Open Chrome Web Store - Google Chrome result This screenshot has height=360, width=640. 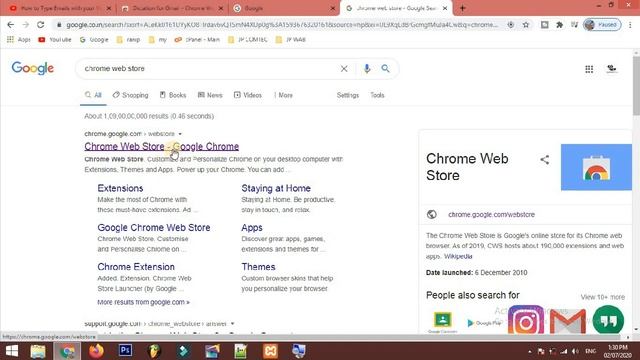coord(162,147)
